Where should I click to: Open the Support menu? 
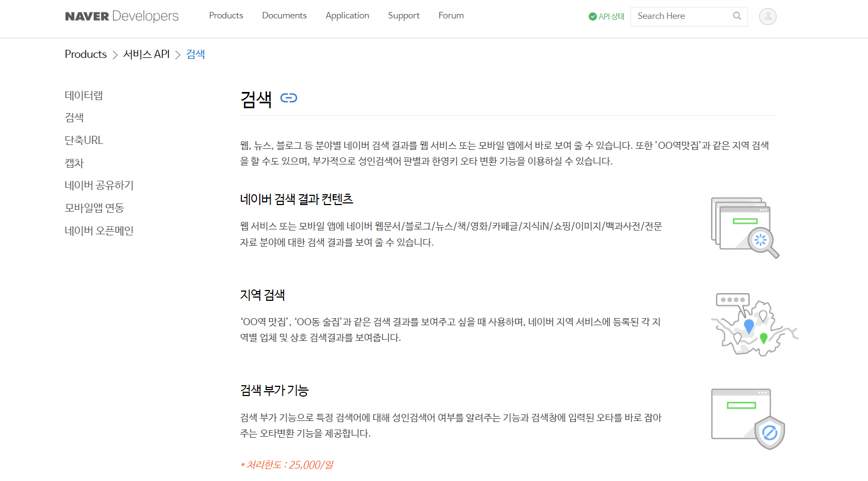[x=404, y=16]
